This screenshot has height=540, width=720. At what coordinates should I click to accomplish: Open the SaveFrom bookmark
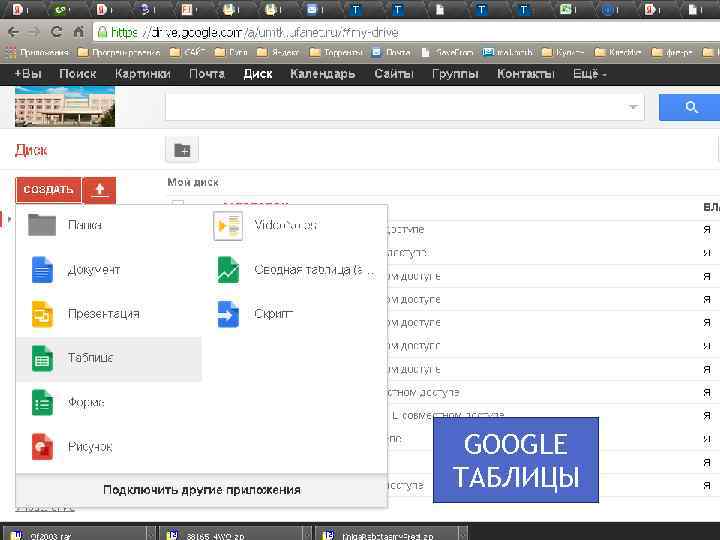point(447,52)
